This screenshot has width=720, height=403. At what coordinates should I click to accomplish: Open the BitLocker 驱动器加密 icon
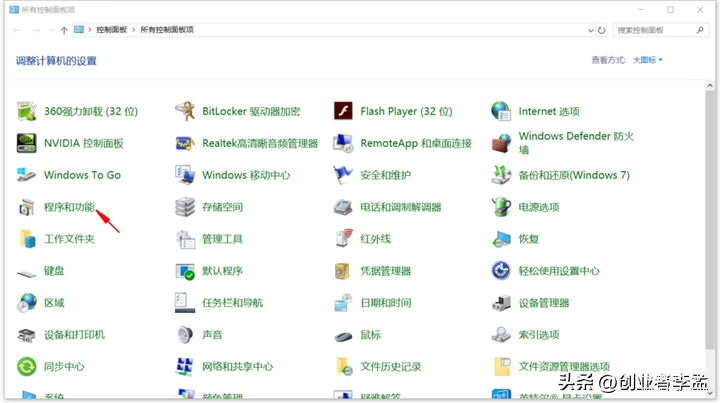[x=185, y=111]
